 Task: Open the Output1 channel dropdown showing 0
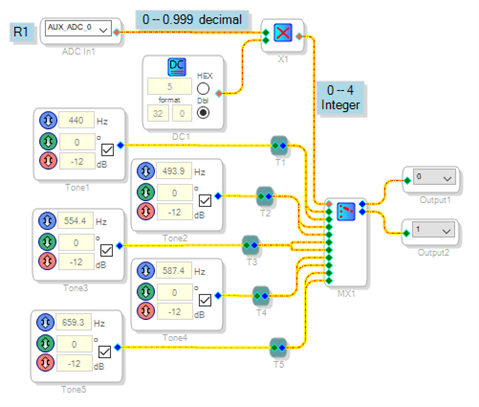(x=434, y=177)
